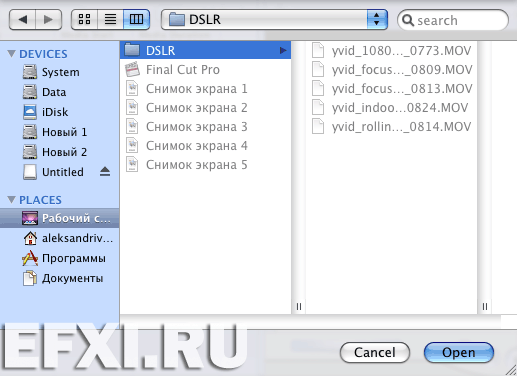The width and height of the screenshot is (517, 376).
Task: Select Final Cut Pro item
Action: click(205, 69)
